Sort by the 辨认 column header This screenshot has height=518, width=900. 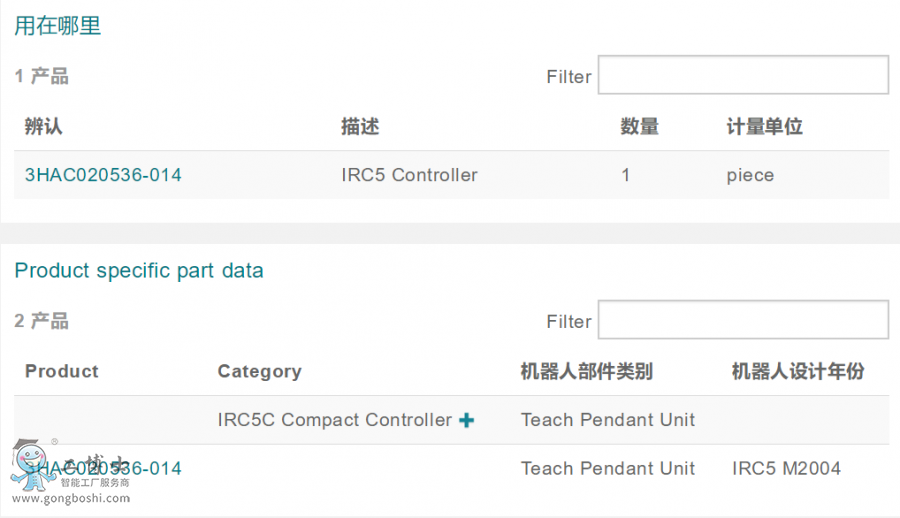[x=44, y=127]
